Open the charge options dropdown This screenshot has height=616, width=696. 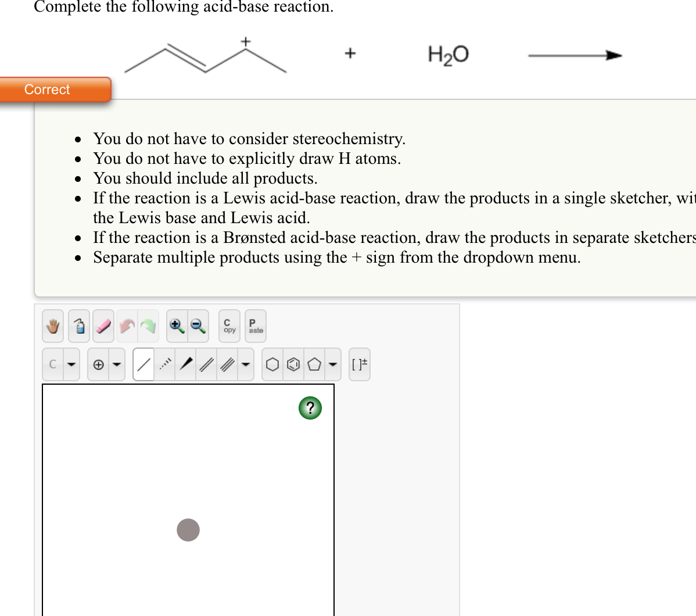[117, 364]
